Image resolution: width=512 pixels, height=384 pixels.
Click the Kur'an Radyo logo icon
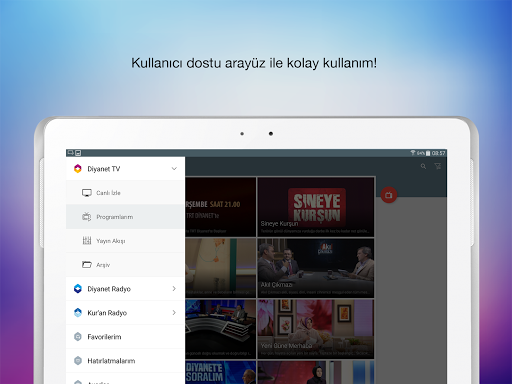(78, 313)
